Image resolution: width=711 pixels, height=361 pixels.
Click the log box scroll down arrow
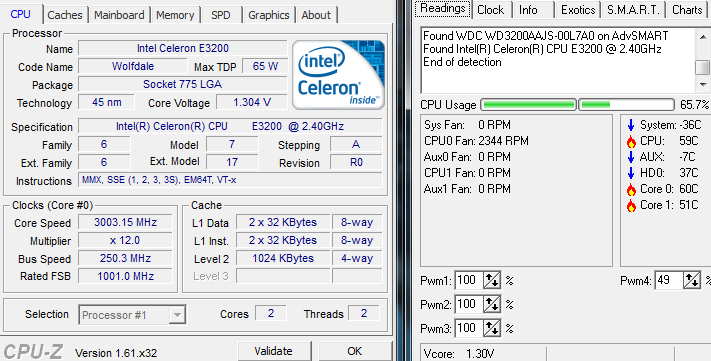703,85
